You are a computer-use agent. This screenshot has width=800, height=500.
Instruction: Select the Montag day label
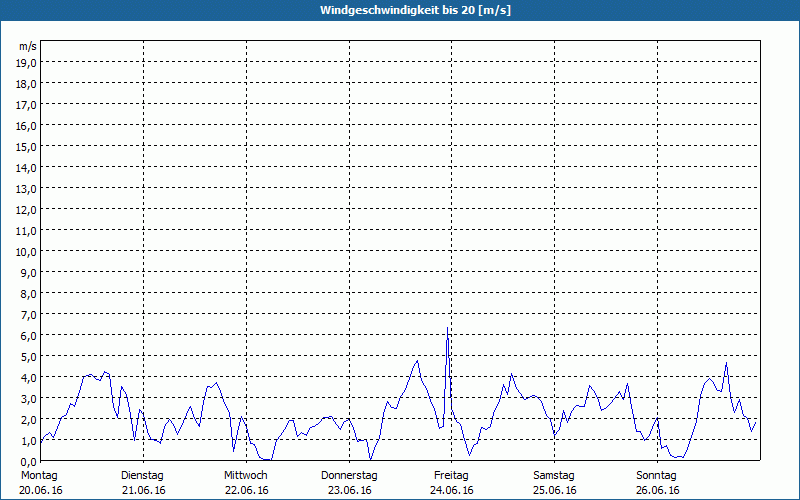click(x=38, y=475)
